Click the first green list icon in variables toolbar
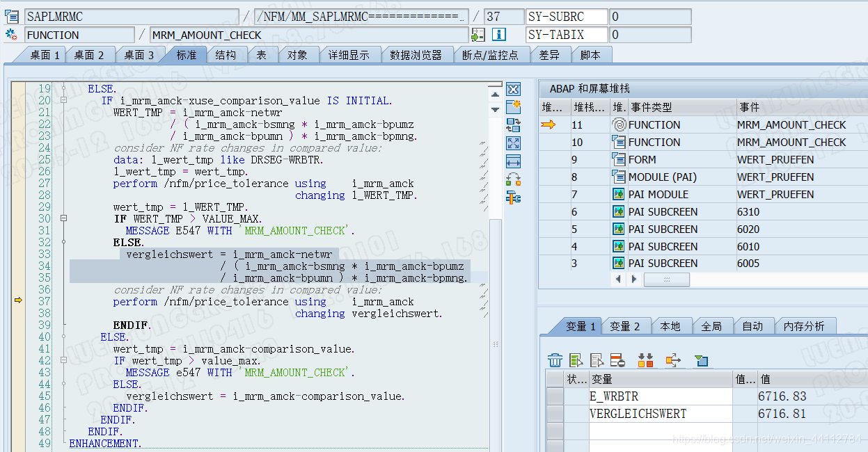 click(x=576, y=360)
